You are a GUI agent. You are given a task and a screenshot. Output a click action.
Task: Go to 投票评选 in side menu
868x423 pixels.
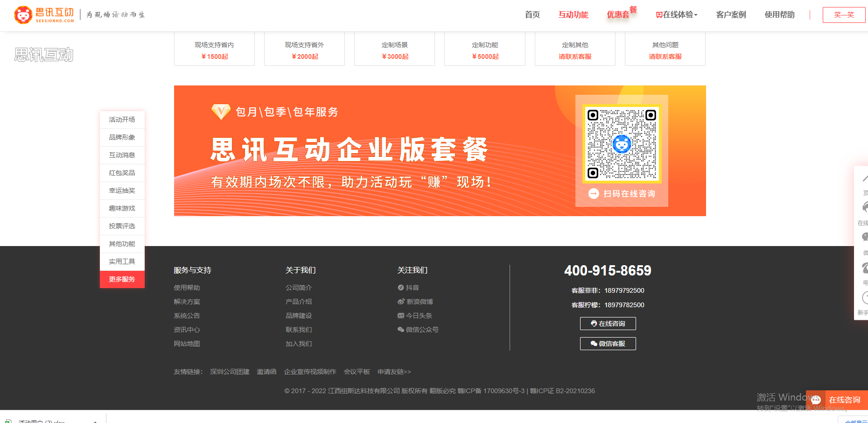point(122,226)
